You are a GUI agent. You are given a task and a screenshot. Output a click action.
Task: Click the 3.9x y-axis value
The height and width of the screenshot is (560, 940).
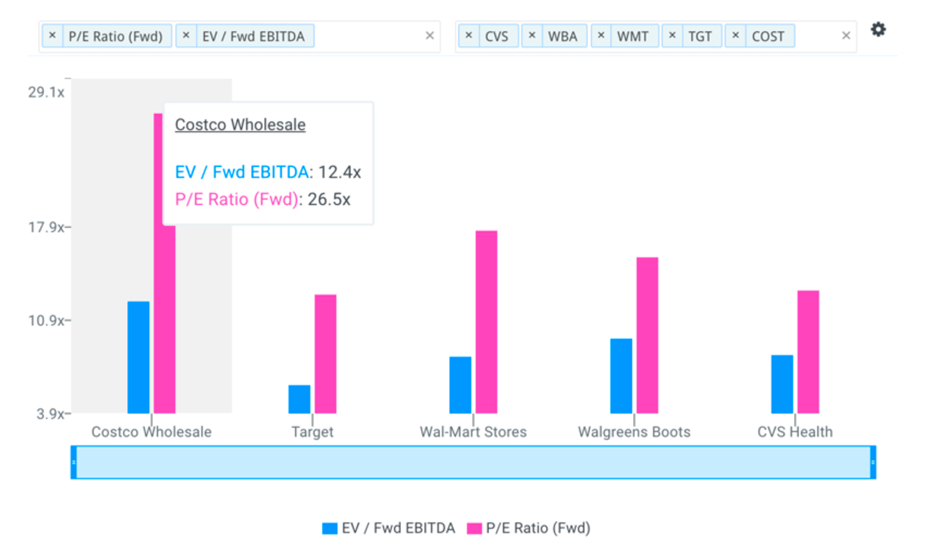click(x=50, y=414)
